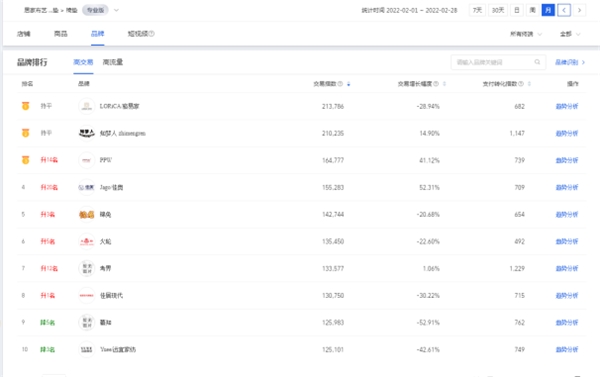Sort by 交易指数 column arrow

click(x=349, y=84)
